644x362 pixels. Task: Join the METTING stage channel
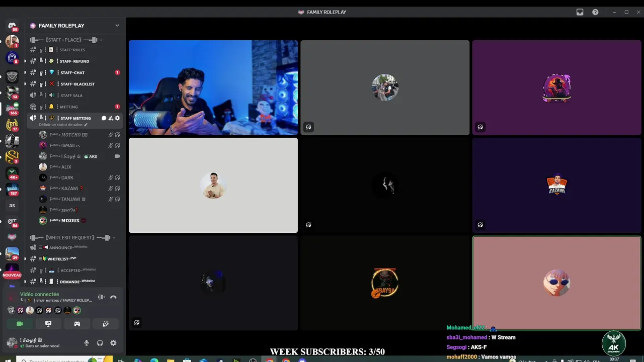pyautogui.click(x=74, y=107)
